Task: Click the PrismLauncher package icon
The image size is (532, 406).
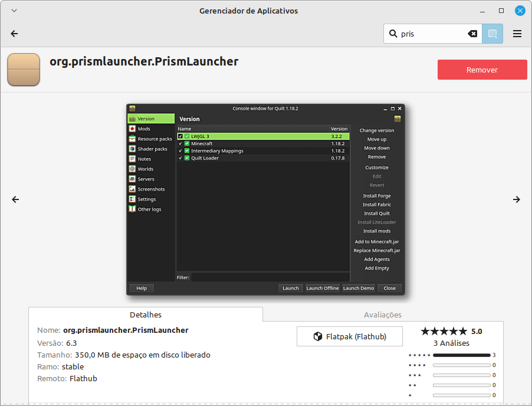Action: click(x=24, y=70)
